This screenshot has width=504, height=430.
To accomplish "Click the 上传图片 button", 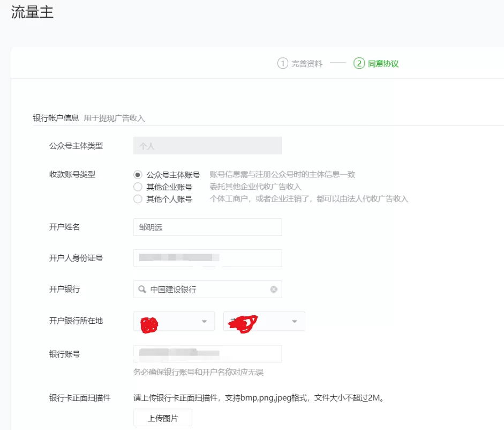I will (x=163, y=418).
